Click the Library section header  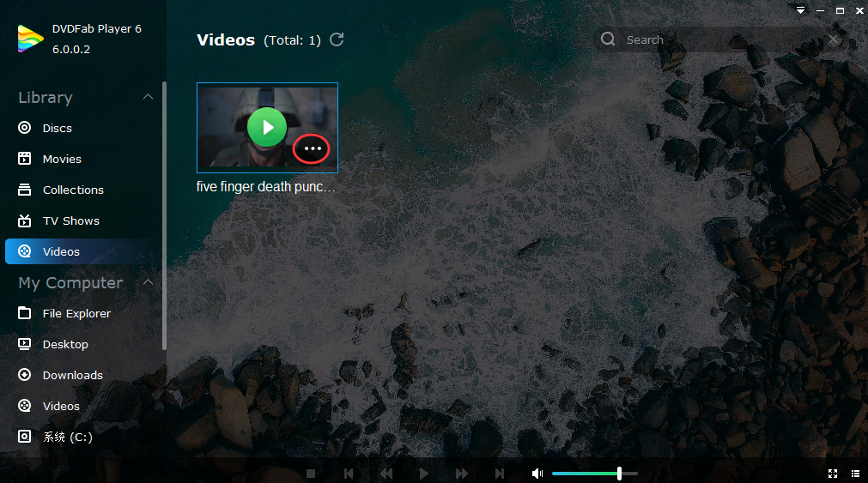tap(46, 98)
